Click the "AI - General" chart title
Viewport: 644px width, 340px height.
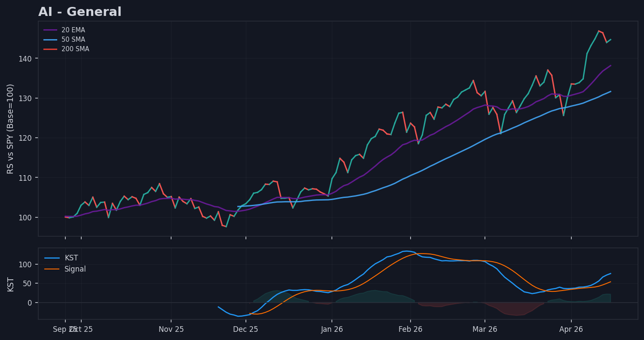point(80,12)
